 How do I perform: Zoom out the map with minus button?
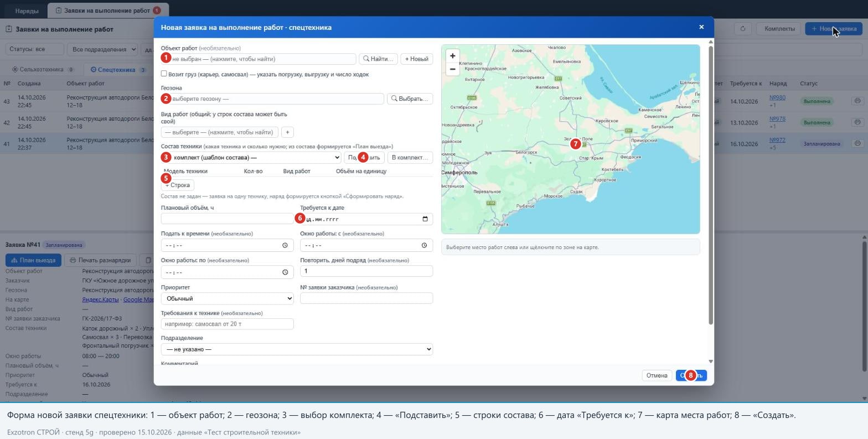tap(452, 69)
